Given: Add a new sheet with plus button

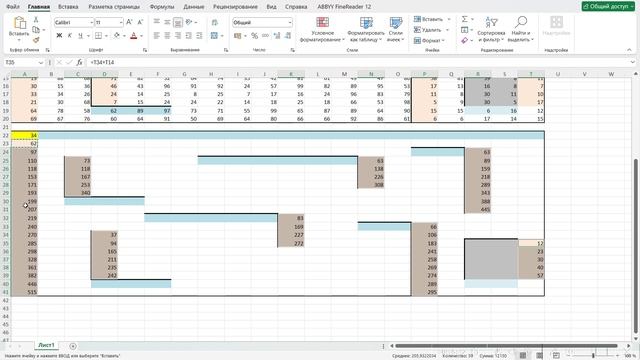Looking at the screenshot, I should (x=73, y=346).
